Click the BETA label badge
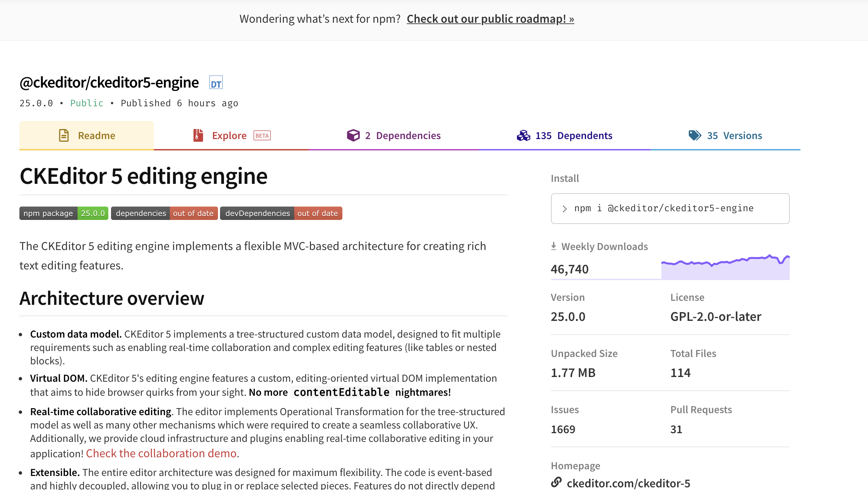The width and height of the screenshot is (868, 490). 262,135
